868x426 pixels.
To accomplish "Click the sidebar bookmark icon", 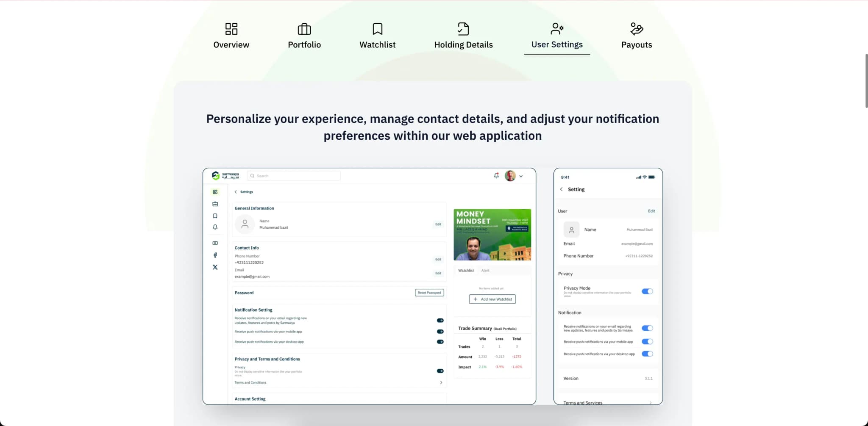I will [215, 216].
